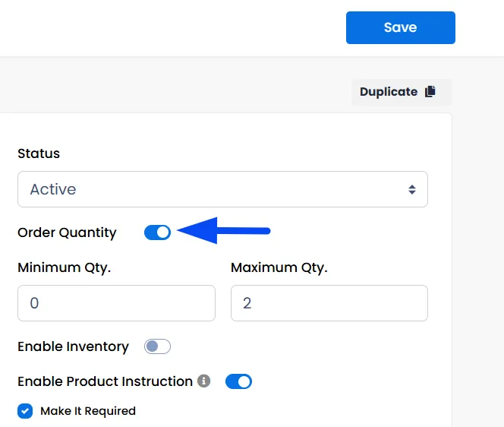Turn off the Order Quantity toggle

coord(157,232)
